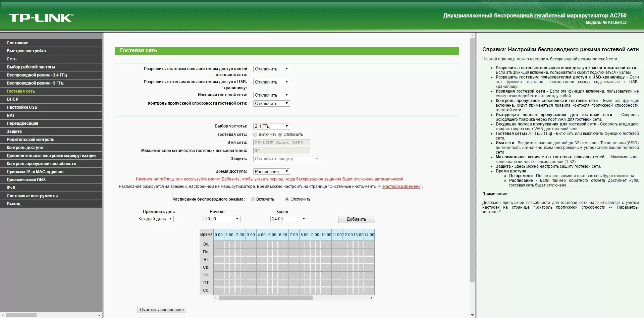644x318 pixels.
Task: Click sidebar horizontal scrollbar thumb
Action: (x=21, y=315)
